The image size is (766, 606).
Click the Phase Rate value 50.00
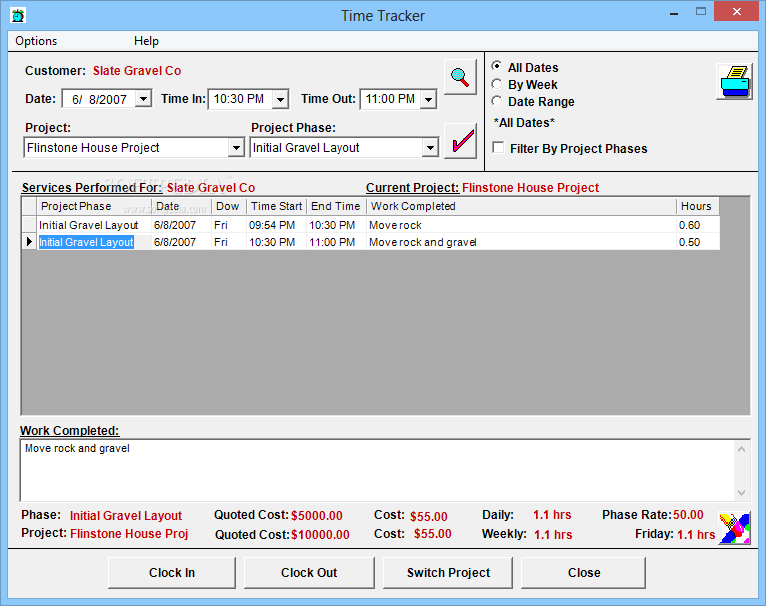[688, 515]
